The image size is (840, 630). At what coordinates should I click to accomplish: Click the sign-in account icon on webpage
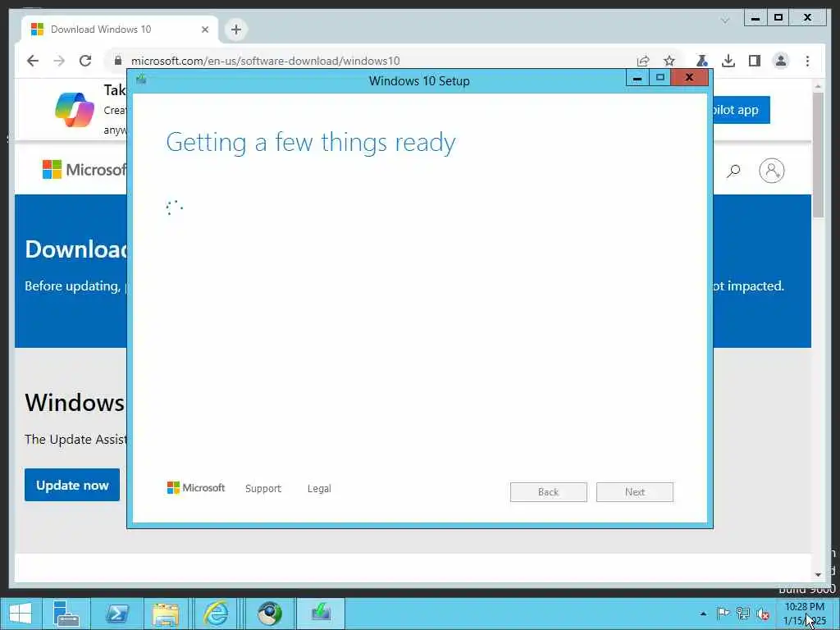[x=771, y=171]
